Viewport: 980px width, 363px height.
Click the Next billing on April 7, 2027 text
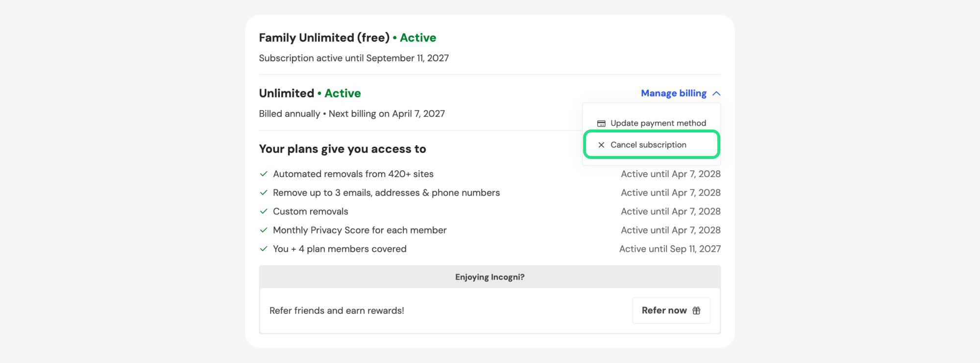pyautogui.click(x=387, y=114)
